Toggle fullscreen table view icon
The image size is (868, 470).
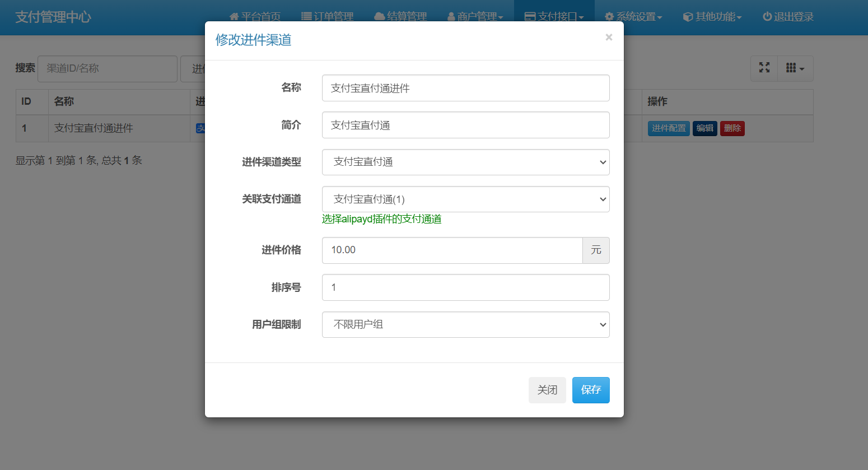point(764,68)
